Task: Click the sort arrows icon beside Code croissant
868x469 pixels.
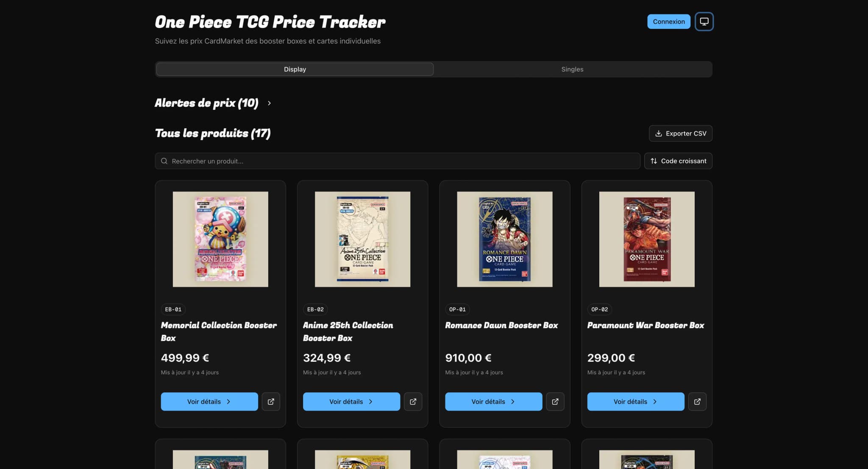Action: click(x=654, y=161)
